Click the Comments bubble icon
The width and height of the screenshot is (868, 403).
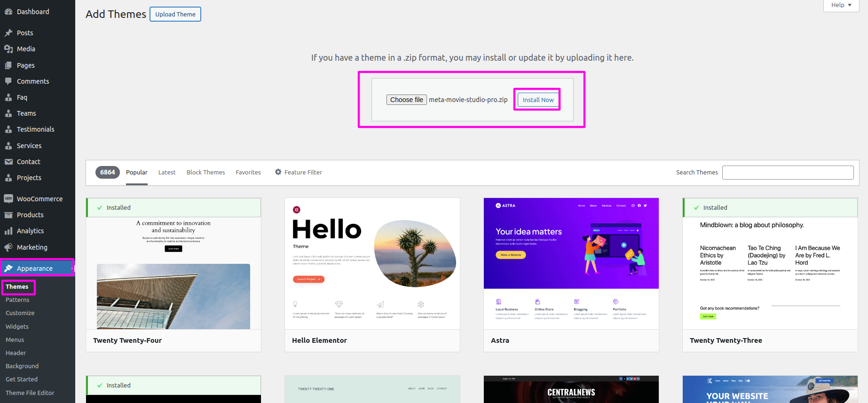[8, 81]
